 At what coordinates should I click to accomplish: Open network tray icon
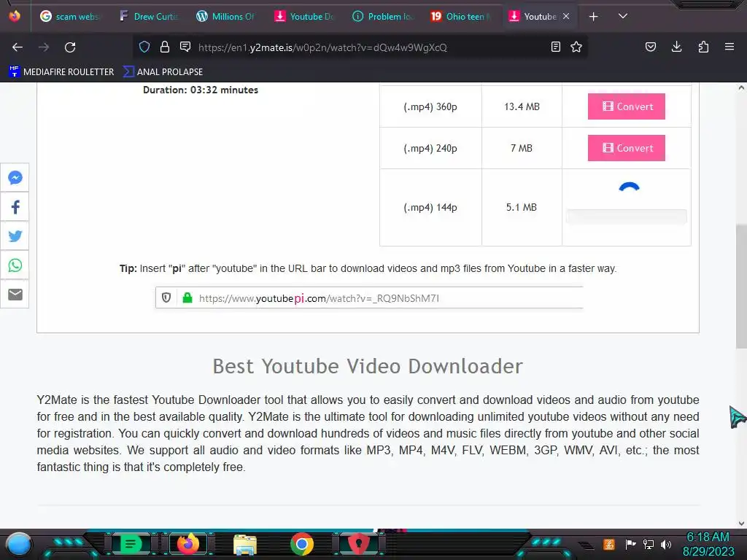tap(649, 544)
